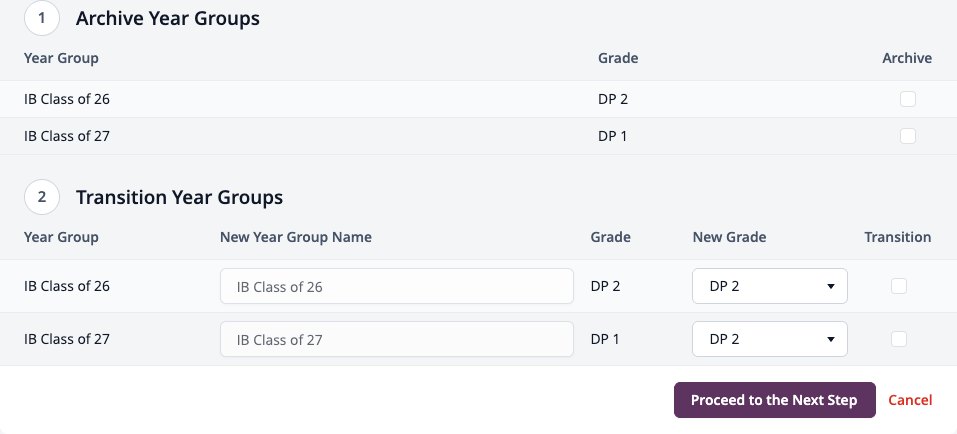
Task: Check the Transition box for IB Class of 26
Action: [898, 286]
